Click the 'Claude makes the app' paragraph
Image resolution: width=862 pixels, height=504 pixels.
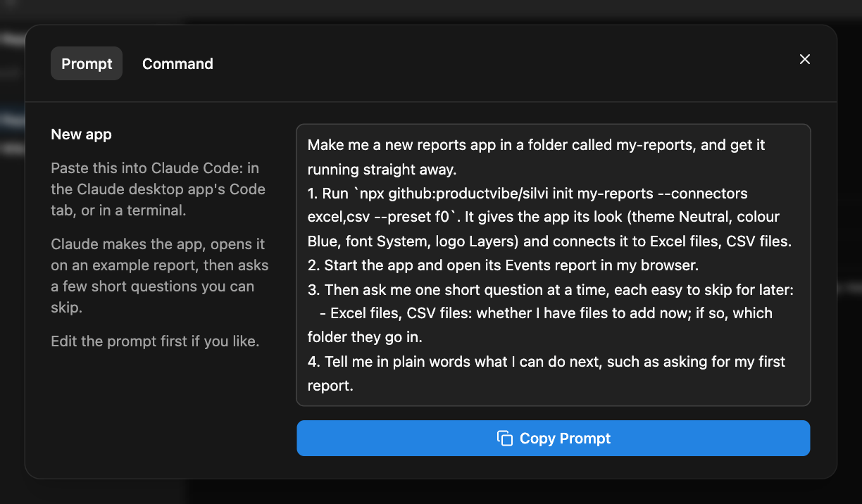pos(160,276)
